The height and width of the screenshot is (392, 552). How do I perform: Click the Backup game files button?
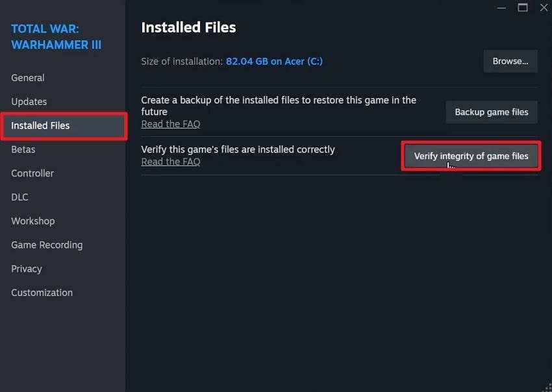point(491,112)
